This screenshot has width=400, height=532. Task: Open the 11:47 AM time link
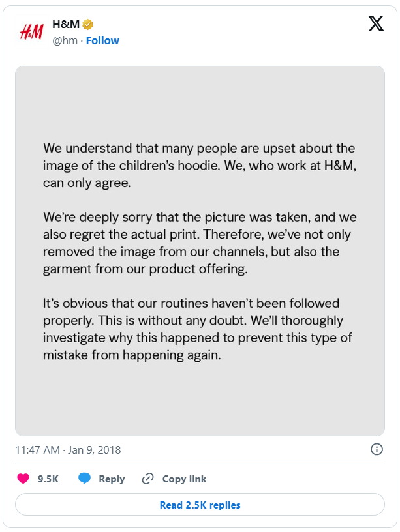[38, 450]
